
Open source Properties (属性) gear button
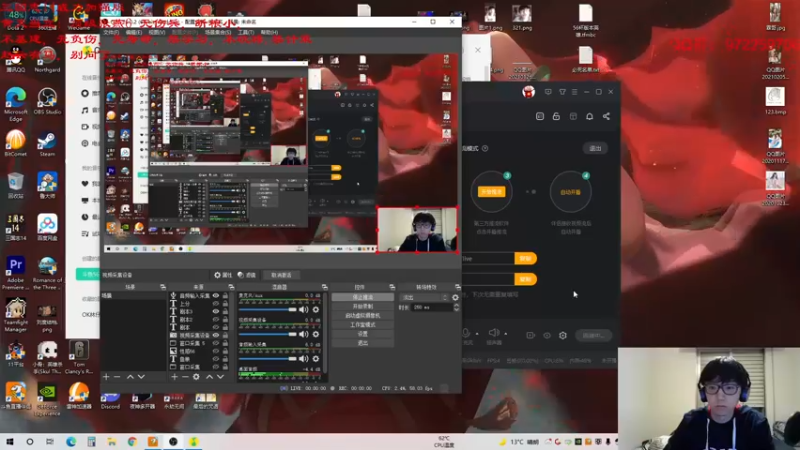pos(223,275)
